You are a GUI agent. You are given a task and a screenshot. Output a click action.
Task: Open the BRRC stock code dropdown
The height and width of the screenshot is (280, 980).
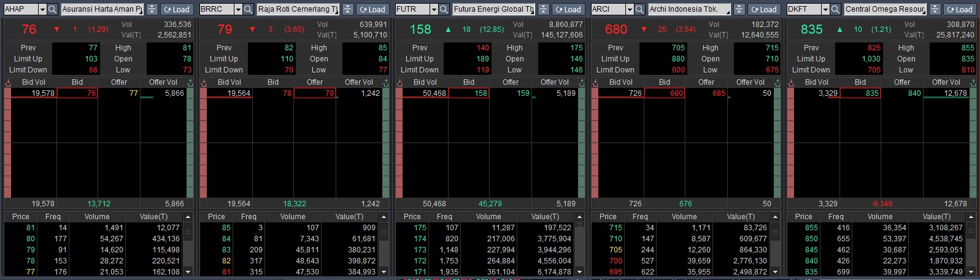tap(238, 9)
